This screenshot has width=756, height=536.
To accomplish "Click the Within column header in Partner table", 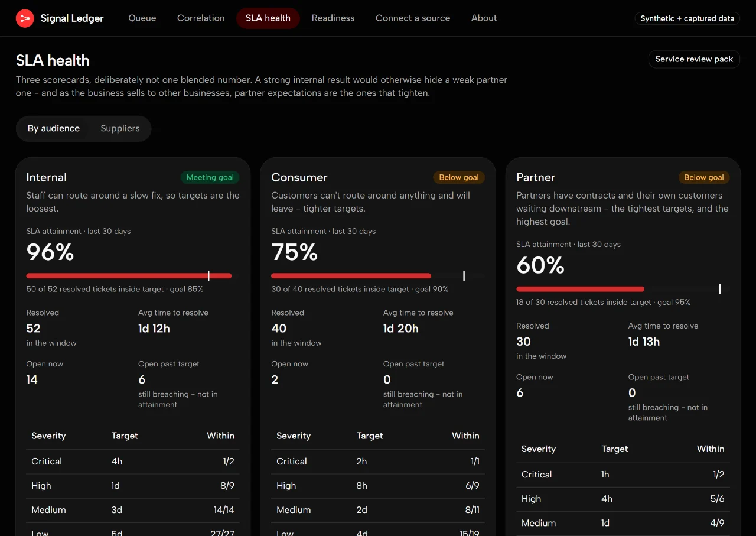I will coord(711,449).
